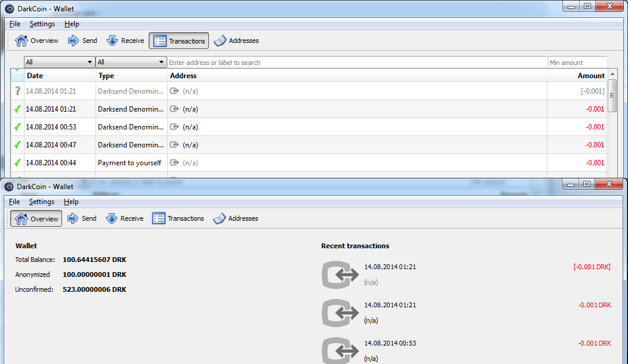Open Send in the top wallet window
This screenshot has height=364, width=628.
coord(82,41)
